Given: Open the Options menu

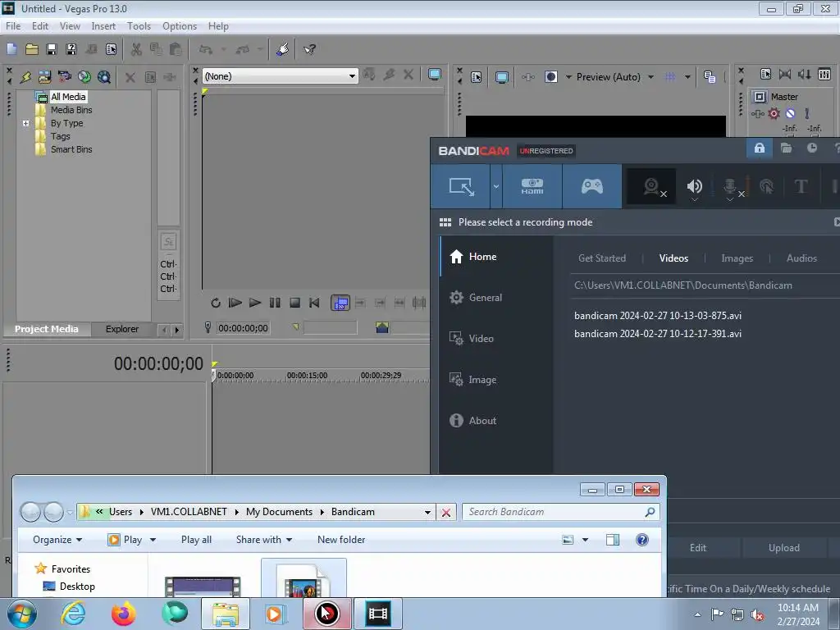Looking at the screenshot, I should [180, 26].
